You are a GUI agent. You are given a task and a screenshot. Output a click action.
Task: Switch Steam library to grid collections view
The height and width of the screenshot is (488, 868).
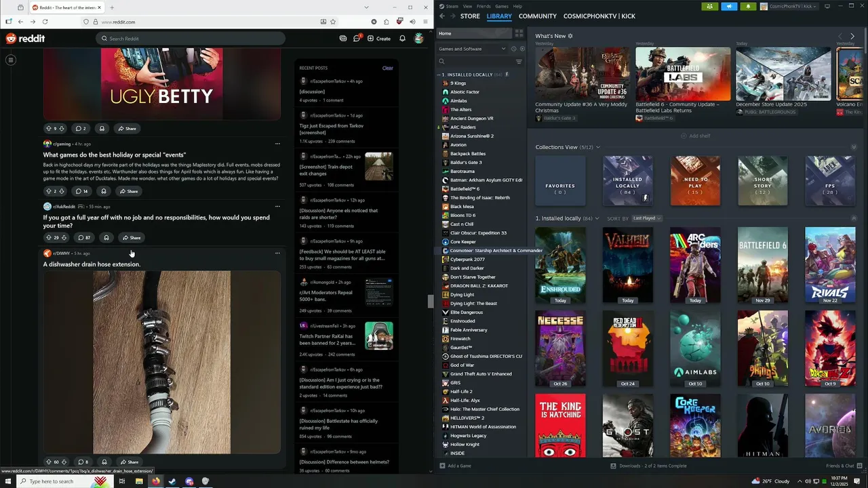(519, 33)
